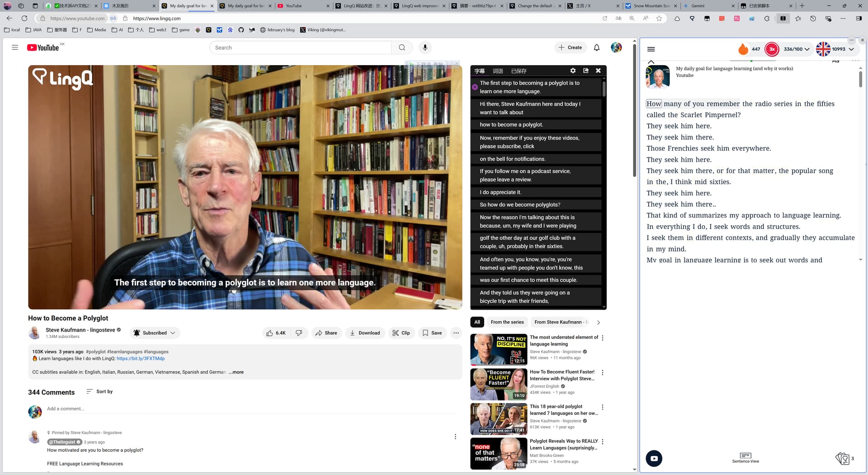Click the Add a comment field

point(251,409)
